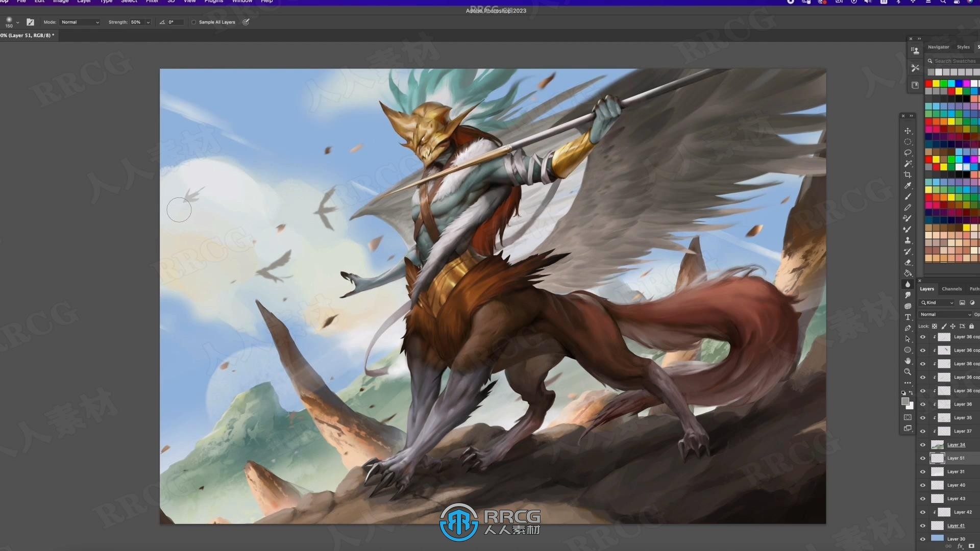Open the Strength slider dropdown arrow
The height and width of the screenshot is (551, 980).
tap(148, 22)
